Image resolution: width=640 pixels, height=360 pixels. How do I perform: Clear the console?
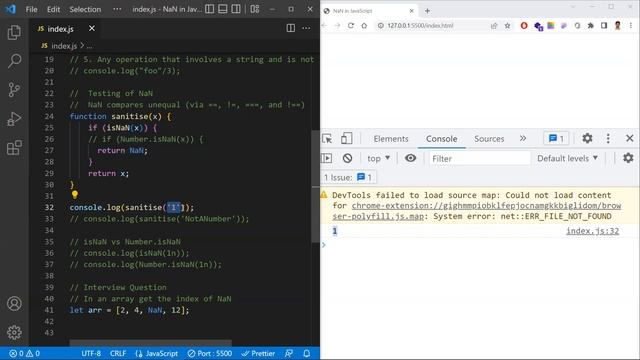click(347, 158)
